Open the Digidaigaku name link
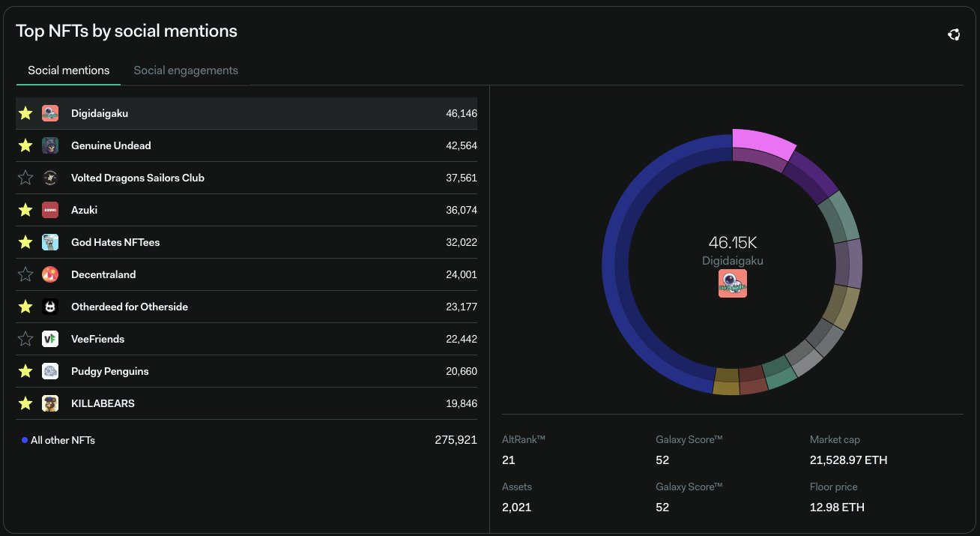Viewport: 980px width, 536px height. [100, 113]
